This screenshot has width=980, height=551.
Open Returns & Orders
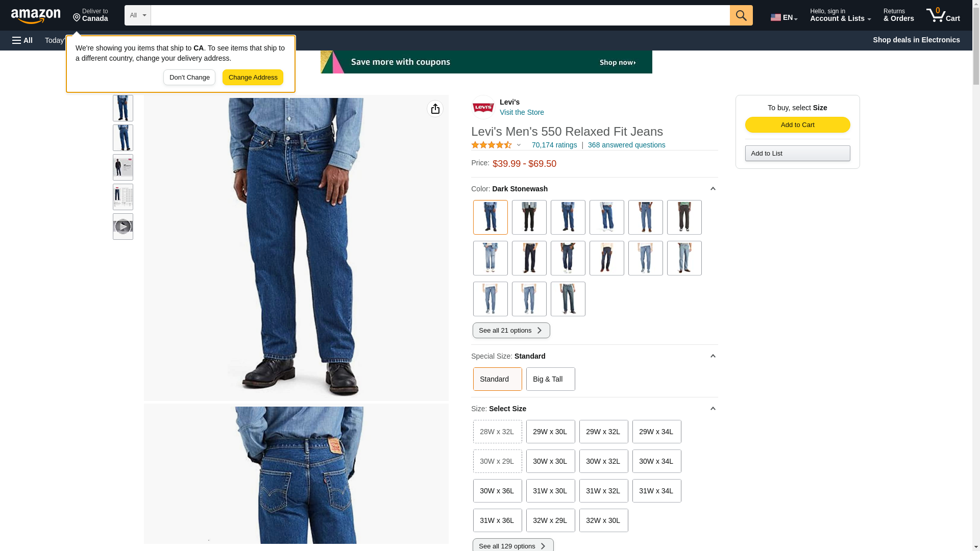tap(898, 15)
